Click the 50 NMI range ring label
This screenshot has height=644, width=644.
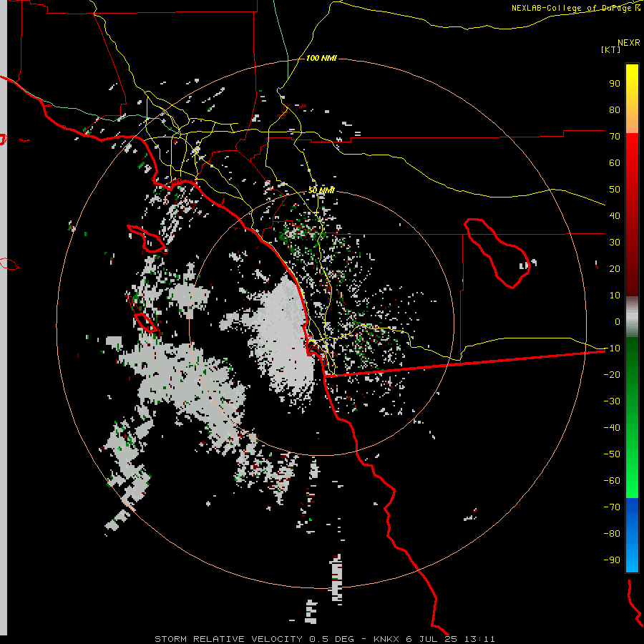[321, 190]
